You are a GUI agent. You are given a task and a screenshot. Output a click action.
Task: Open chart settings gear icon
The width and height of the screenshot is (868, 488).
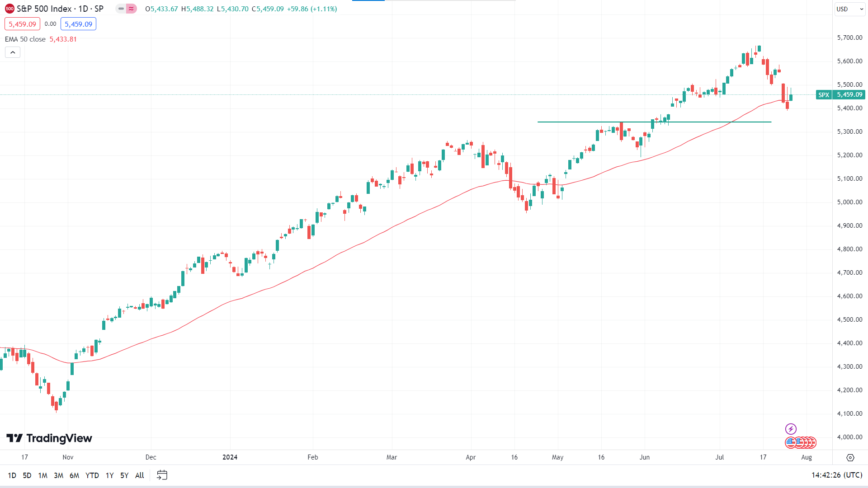pyautogui.click(x=850, y=457)
